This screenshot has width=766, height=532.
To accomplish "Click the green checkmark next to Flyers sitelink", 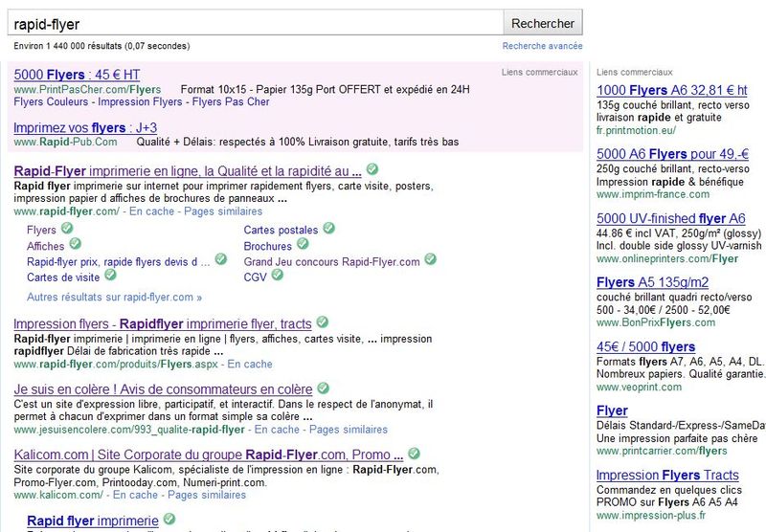I will pyautogui.click(x=67, y=228).
